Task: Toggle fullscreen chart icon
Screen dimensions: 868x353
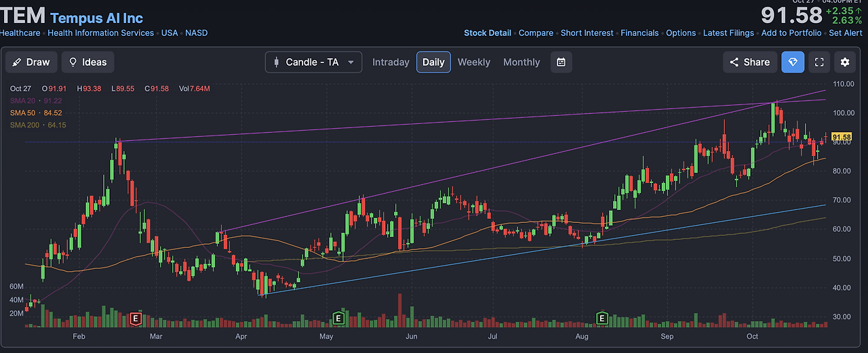Action: coord(819,62)
